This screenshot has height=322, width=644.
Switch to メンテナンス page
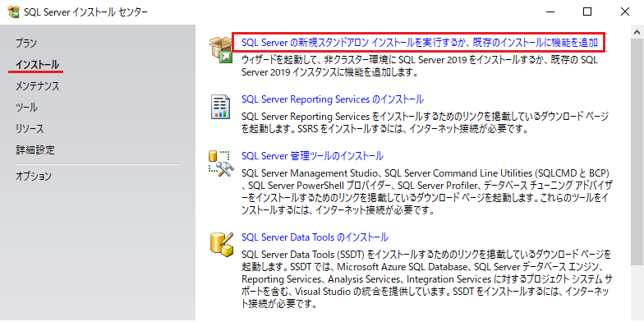coord(38,86)
